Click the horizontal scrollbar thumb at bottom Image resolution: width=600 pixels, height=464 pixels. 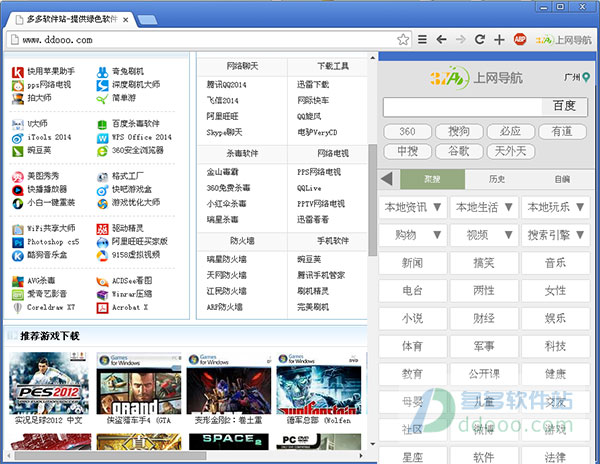[x=110, y=456]
